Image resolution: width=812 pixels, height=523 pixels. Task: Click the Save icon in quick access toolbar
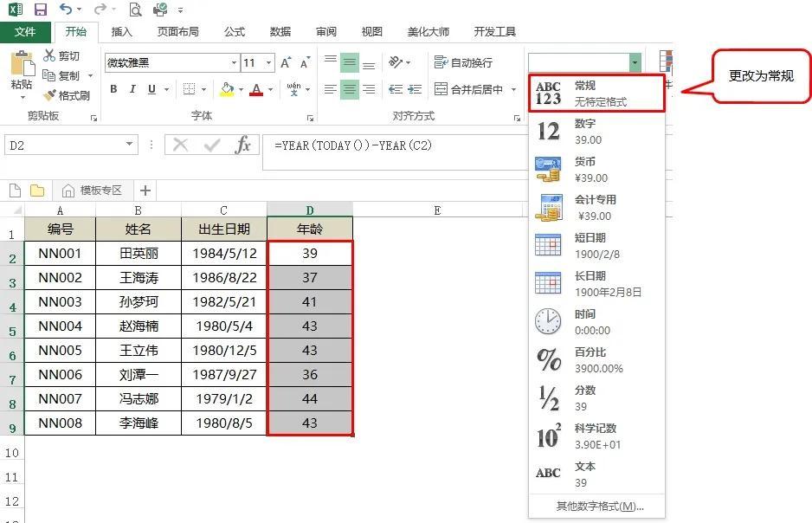coord(39,10)
